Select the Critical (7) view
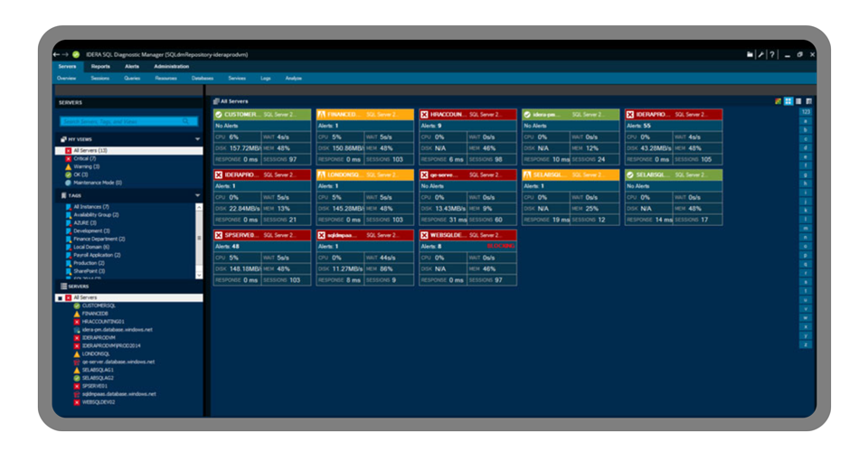This screenshot has width=868, height=461. click(85, 159)
